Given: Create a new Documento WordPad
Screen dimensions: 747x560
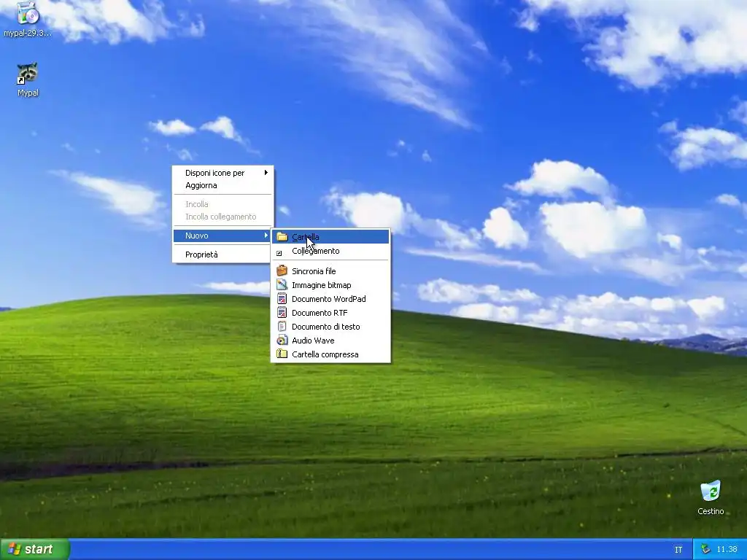Looking at the screenshot, I should (330, 298).
